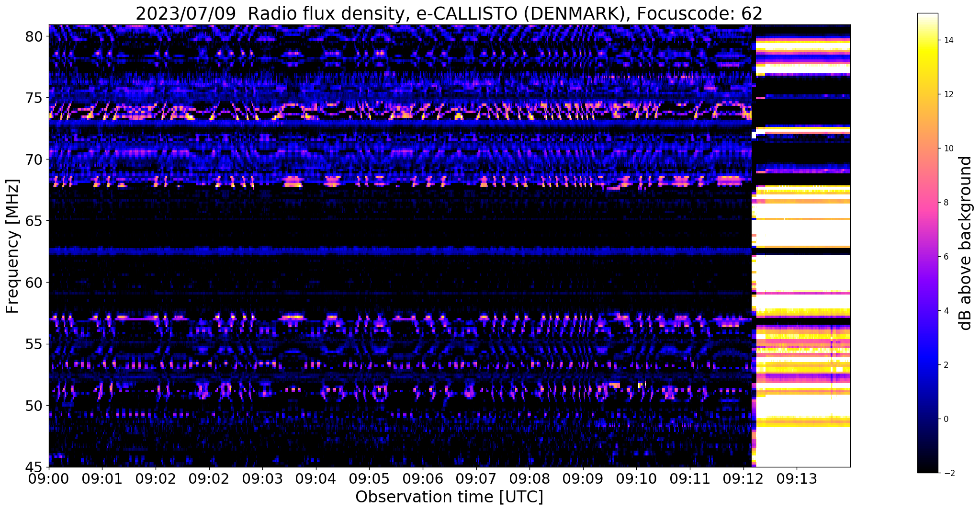Click the colorbar tick labeled 6
The height and width of the screenshot is (511, 980).
(945, 257)
